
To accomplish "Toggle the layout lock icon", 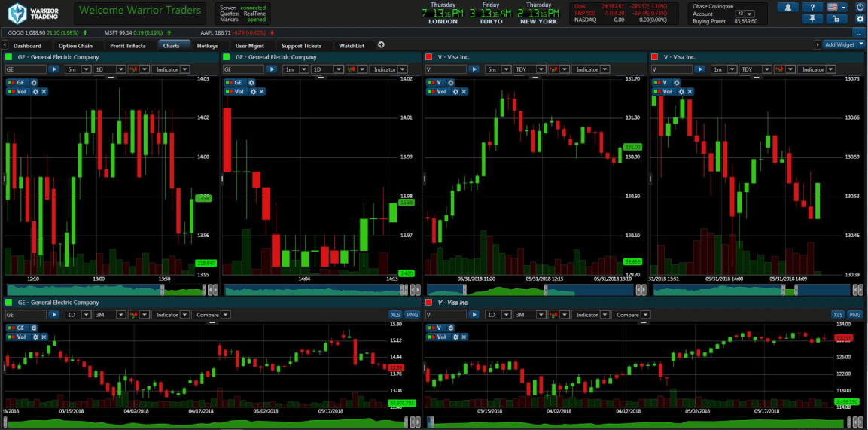I will coord(836,19).
